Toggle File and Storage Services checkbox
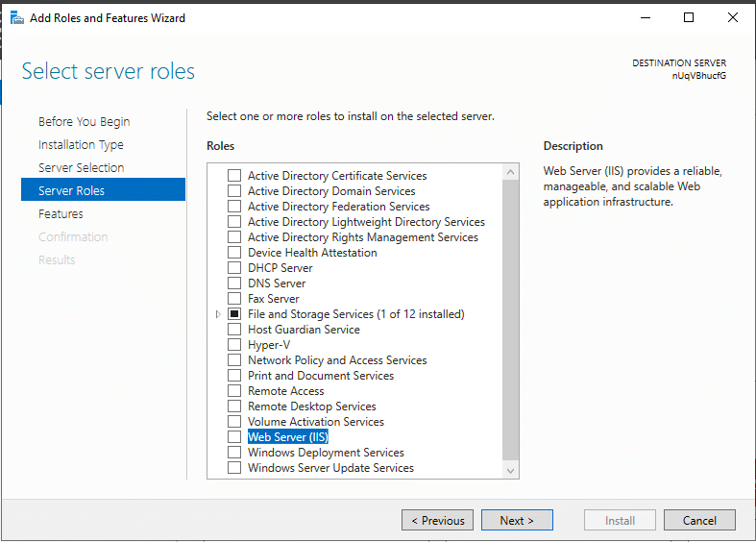This screenshot has width=756, height=542. 234,314
